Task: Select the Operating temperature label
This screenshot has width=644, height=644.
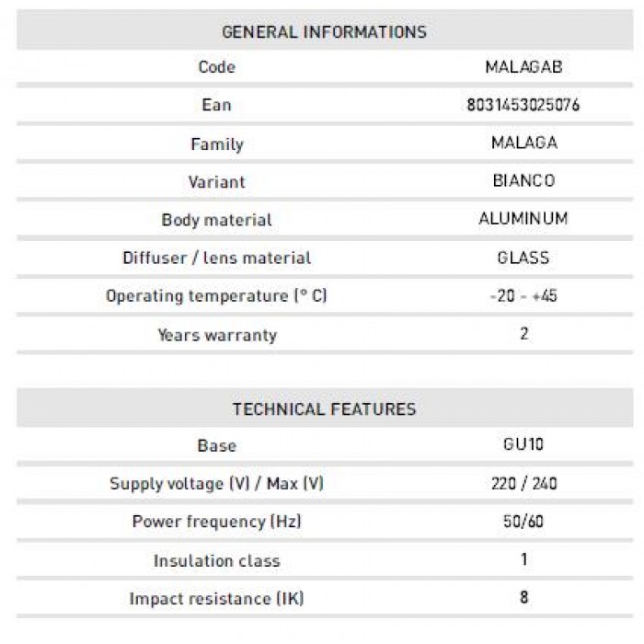Action: pos(216,296)
